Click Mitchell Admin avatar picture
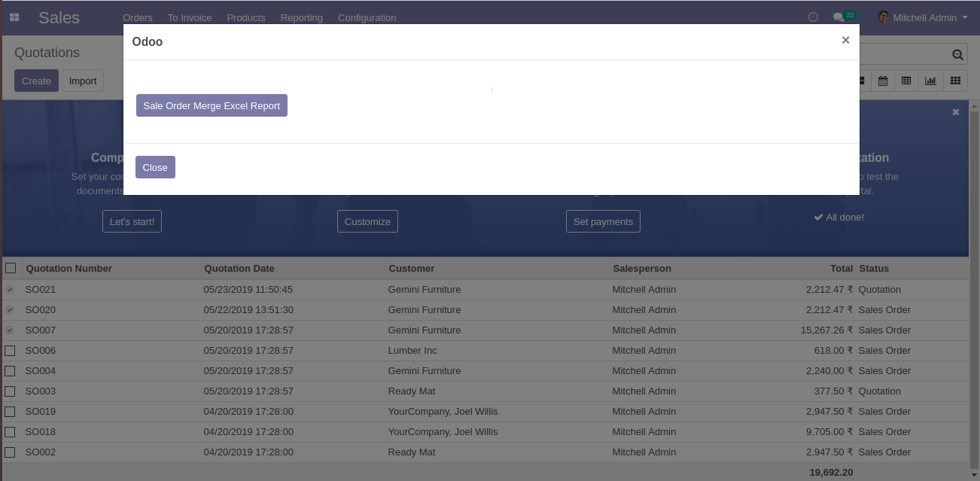980x481 pixels. click(884, 17)
